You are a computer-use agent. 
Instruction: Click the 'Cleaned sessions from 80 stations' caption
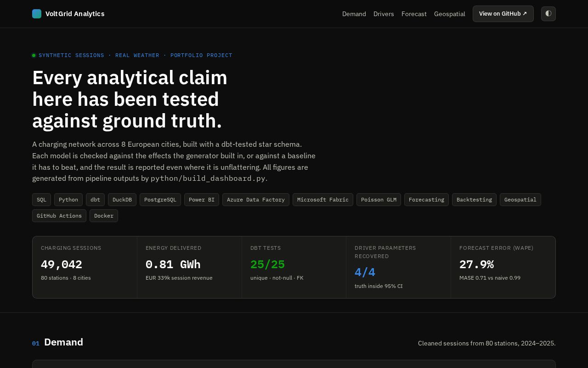pos(486,343)
